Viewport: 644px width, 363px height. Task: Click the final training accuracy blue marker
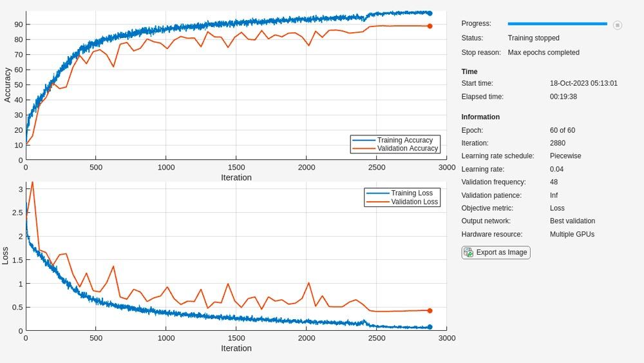pos(430,13)
